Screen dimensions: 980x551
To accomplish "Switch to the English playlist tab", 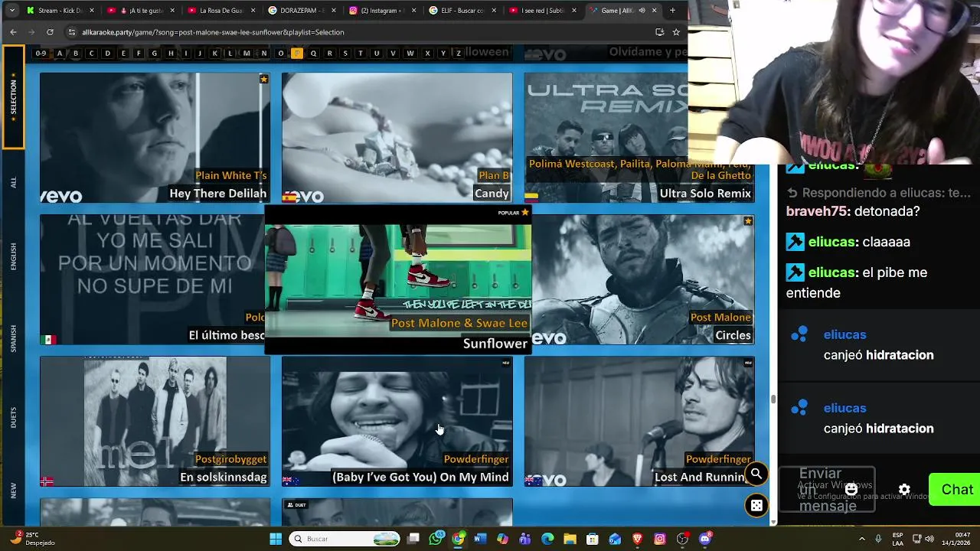I will click(x=13, y=256).
